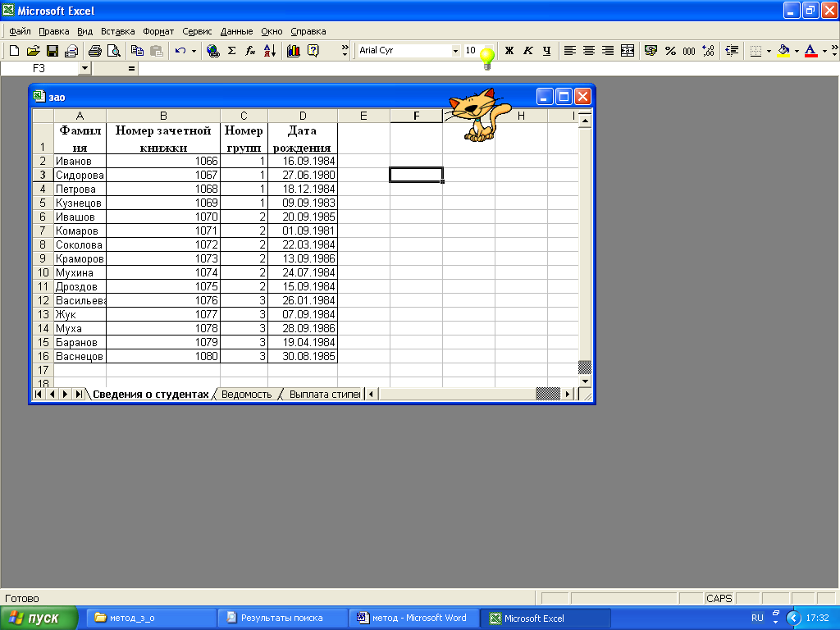Expand more Standard toolbar buttons chevron
This screenshot has height=630, width=840.
click(345, 50)
